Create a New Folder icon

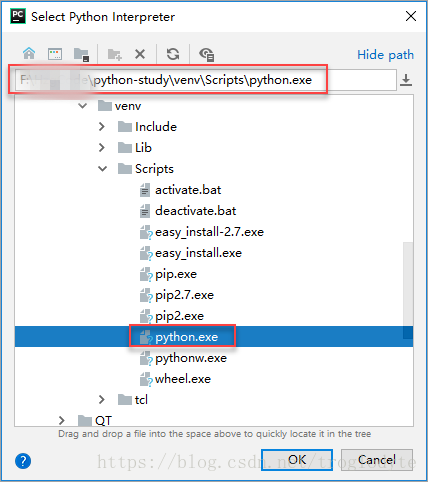pos(115,54)
